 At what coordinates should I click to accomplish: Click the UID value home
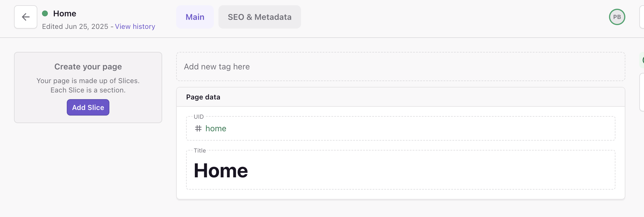point(216,128)
